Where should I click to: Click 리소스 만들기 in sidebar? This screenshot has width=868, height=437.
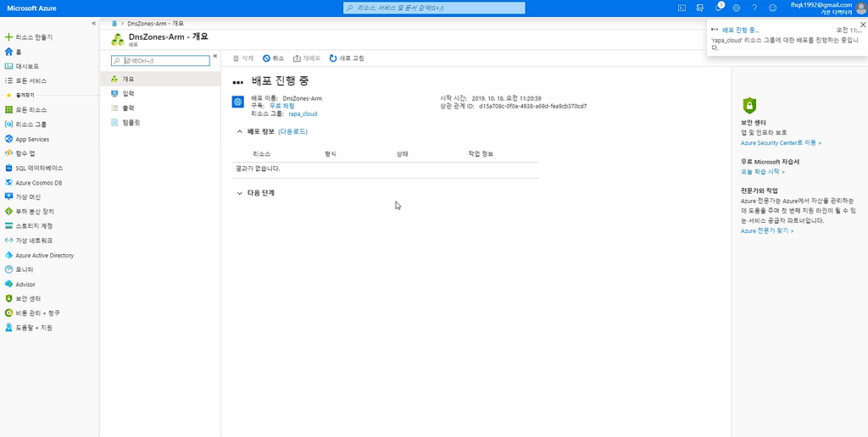pyautogui.click(x=28, y=37)
